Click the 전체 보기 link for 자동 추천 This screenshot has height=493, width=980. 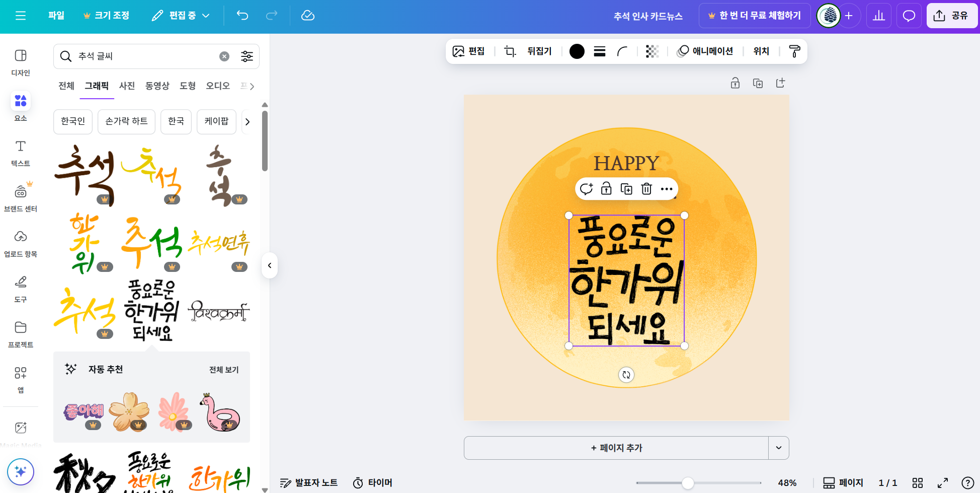pos(223,369)
